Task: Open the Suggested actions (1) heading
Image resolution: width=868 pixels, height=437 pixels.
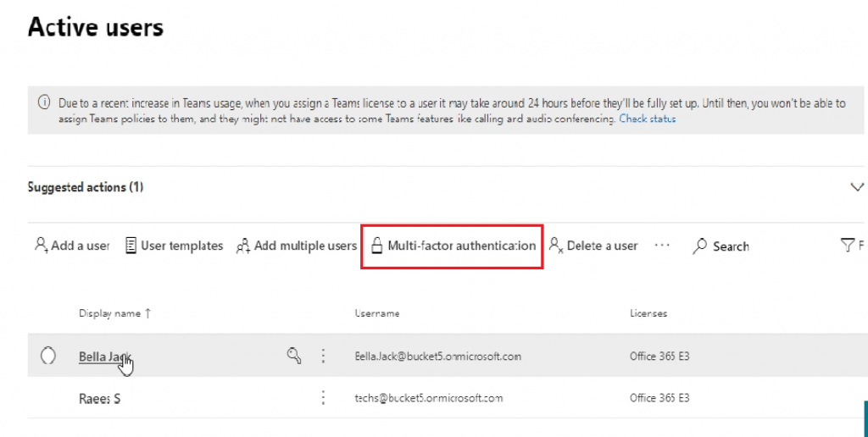Action: [86, 187]
